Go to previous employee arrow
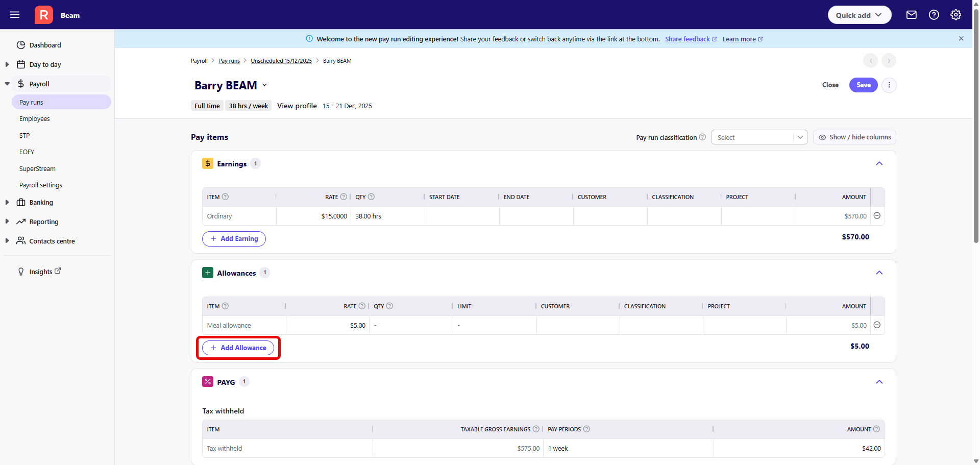 pyautogui.click(x=871, y=61)
